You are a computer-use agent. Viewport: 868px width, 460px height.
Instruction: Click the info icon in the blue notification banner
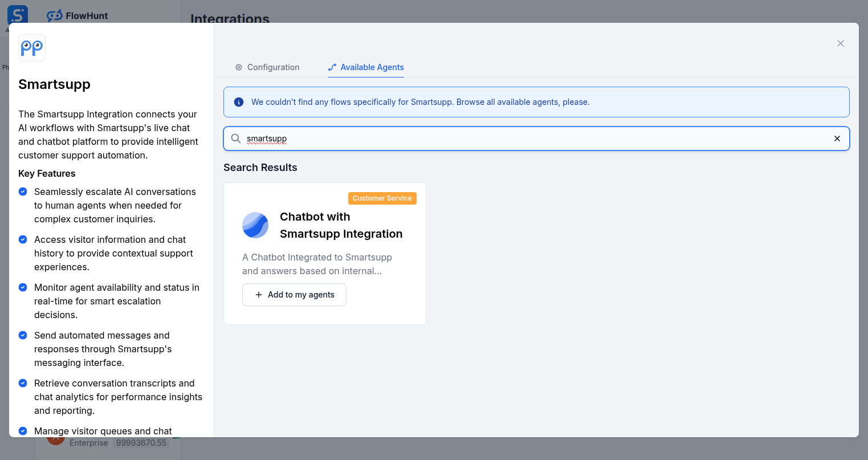(x=238, y=101)
